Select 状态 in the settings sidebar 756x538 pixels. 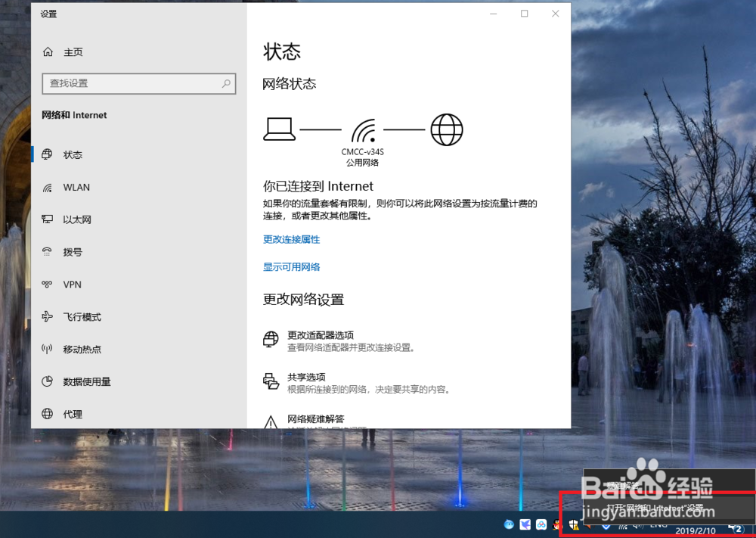139,154
